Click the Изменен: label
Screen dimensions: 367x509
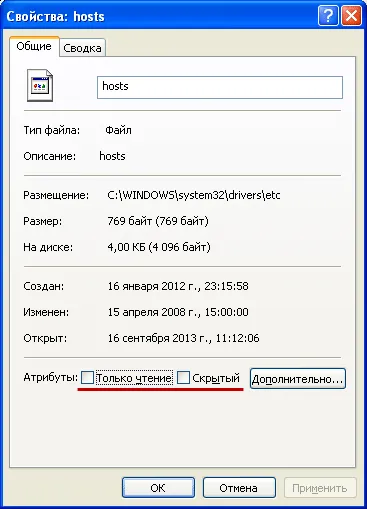tap(46, 312)
